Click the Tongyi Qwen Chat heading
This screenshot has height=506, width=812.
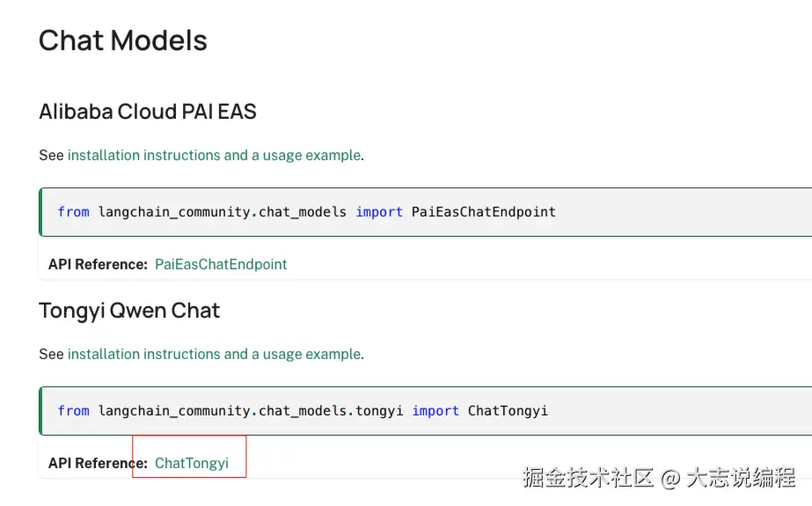point(129,311)
